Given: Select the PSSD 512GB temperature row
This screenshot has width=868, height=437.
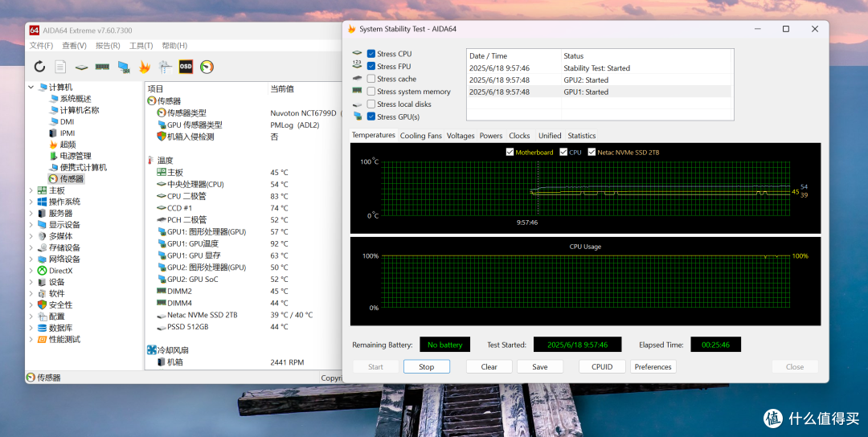Looking at the screenshot, I should click(244, 327).
